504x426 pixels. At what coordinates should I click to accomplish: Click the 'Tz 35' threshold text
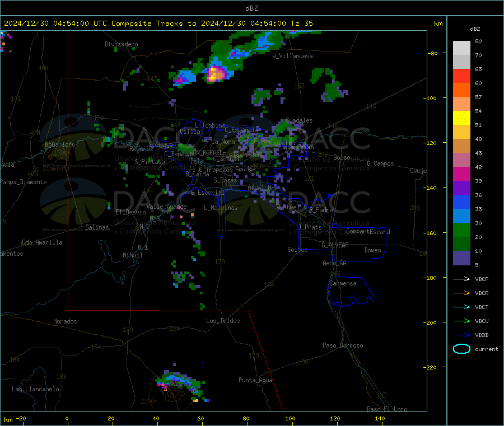301,24
